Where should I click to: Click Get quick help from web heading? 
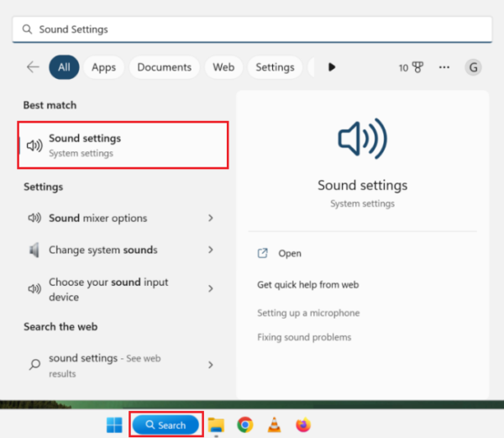308,285
